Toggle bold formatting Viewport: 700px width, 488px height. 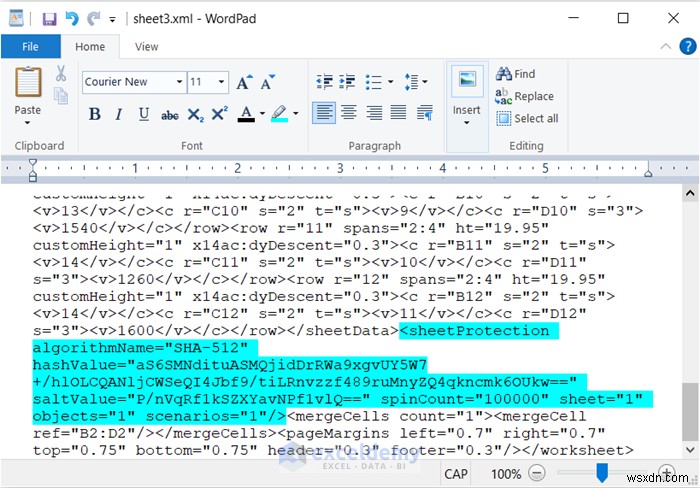click(95, 114)
